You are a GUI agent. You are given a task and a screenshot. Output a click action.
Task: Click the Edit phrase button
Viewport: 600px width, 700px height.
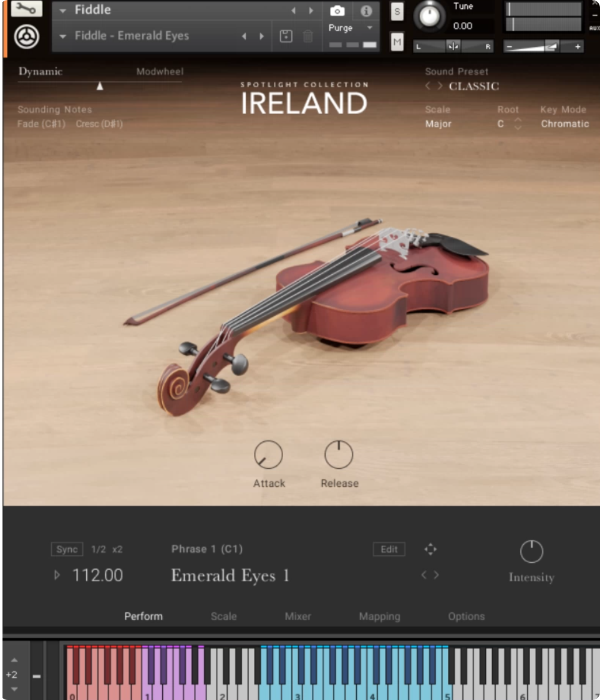[x=389, y=549]
